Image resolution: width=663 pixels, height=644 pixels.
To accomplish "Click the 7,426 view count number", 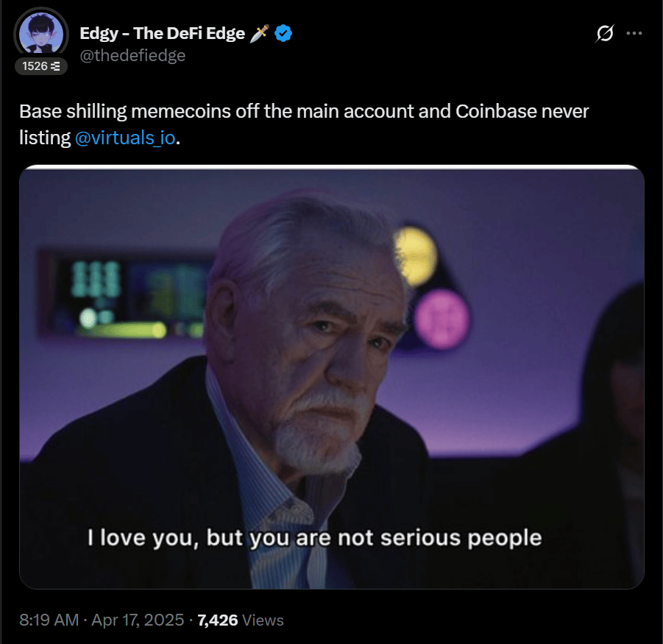I will coord(217,620).
